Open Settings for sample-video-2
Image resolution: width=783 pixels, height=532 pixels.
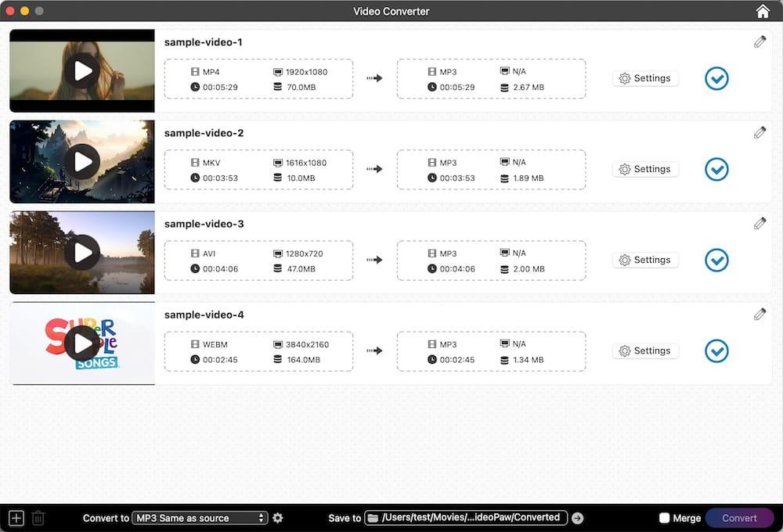click(645, 169)
